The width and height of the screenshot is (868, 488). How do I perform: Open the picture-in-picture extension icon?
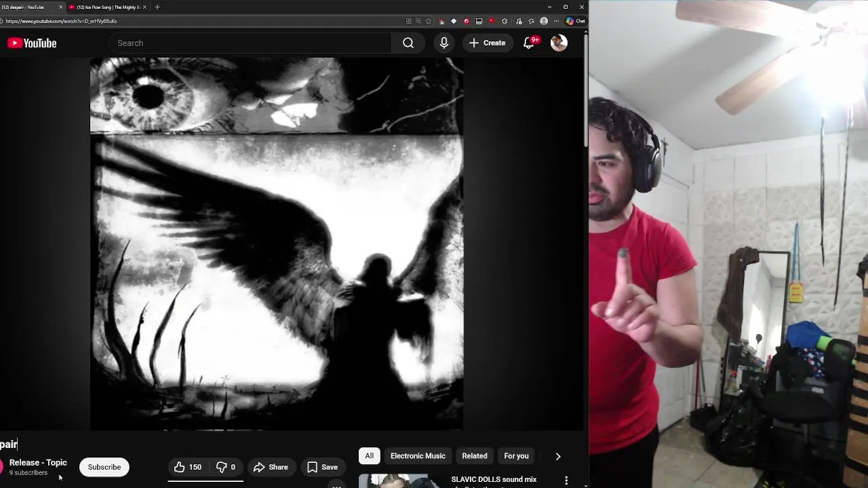point(479,21)
